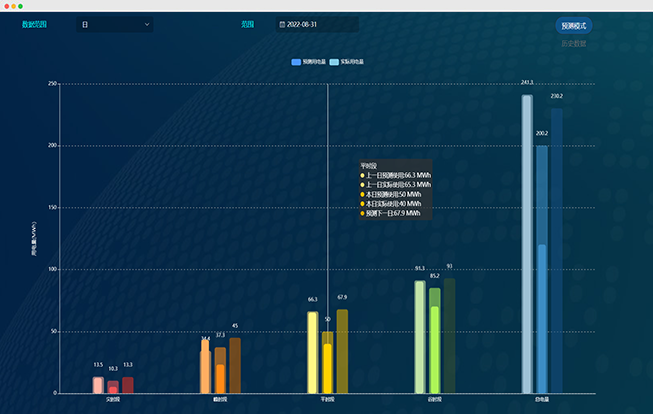
Task: Open the 数据范围 dropdown showing 日
Action: click(x=115, y=24)
